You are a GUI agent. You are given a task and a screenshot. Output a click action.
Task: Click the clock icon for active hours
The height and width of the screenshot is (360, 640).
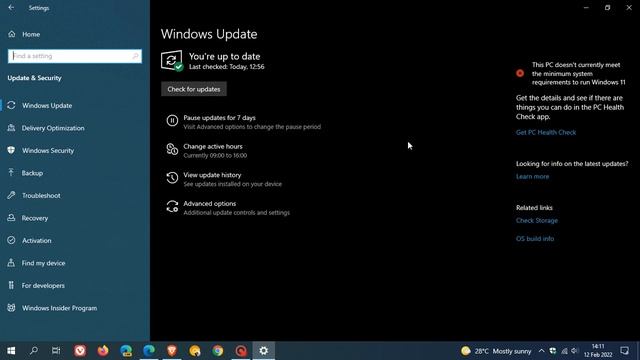(172, 149)
